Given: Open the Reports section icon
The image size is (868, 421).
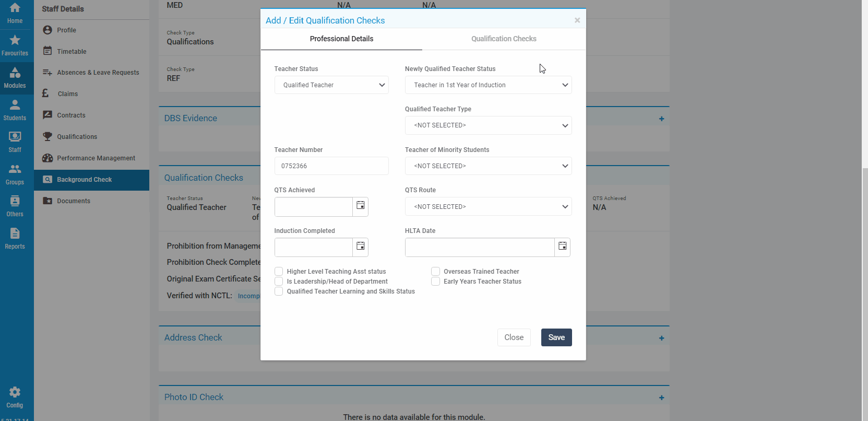Looking at the screenshot, I should [15, 238].
